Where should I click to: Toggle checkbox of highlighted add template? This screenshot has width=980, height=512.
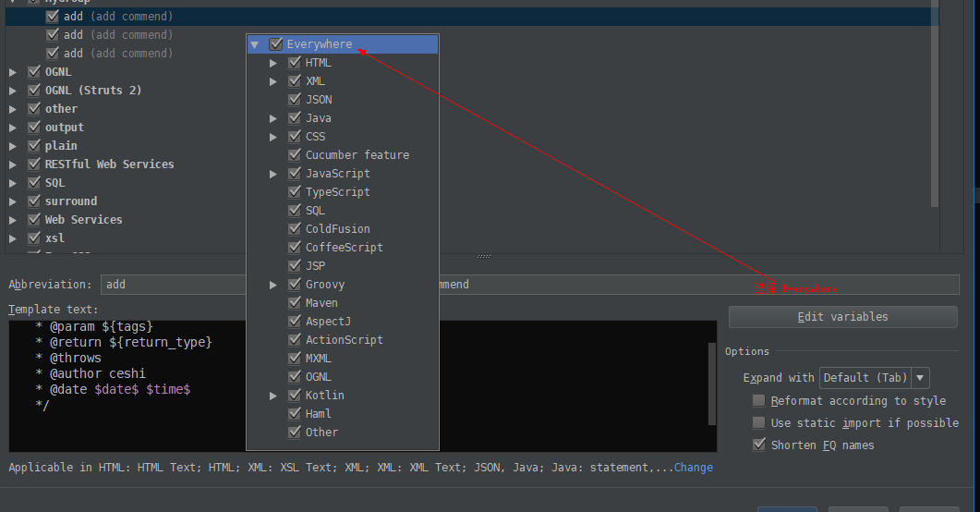click(x=53, y=17)
